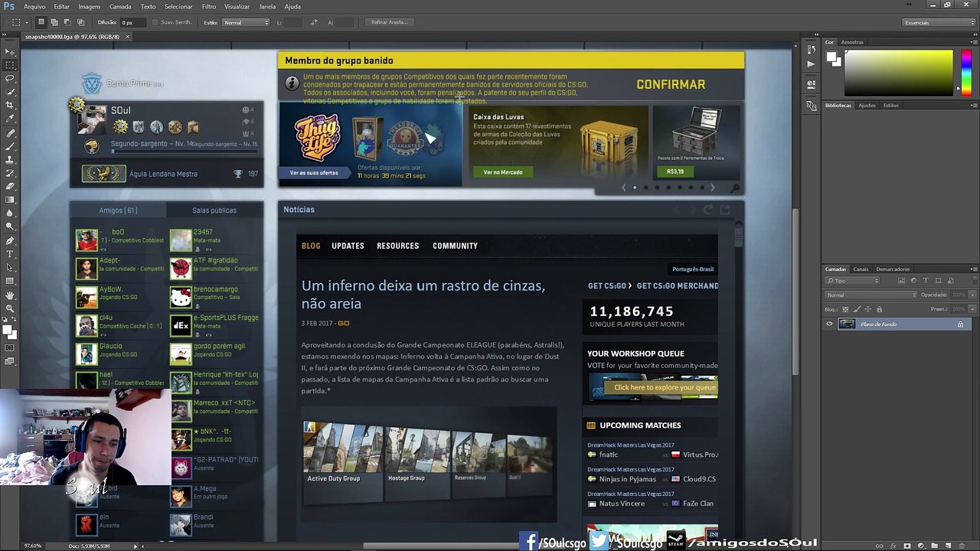Open the Actions panel play icon
Screen dimensions: 980x551
tap(812, 64)
